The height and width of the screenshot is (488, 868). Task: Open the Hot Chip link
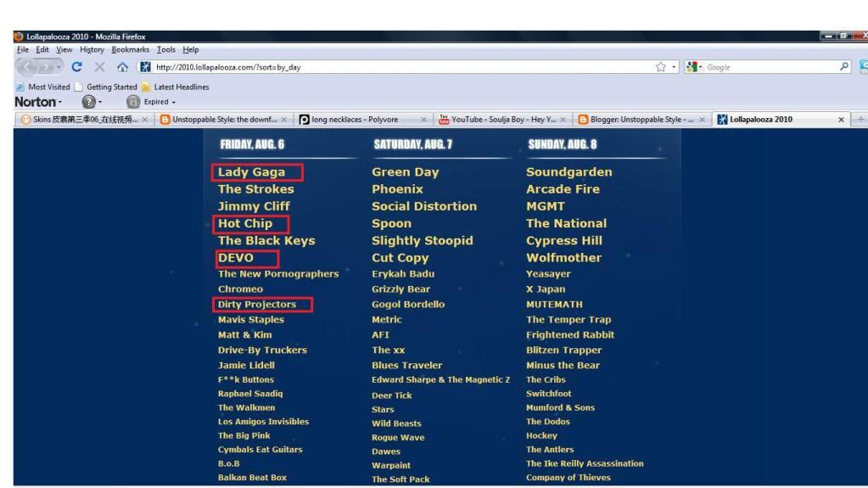point(244,224)
